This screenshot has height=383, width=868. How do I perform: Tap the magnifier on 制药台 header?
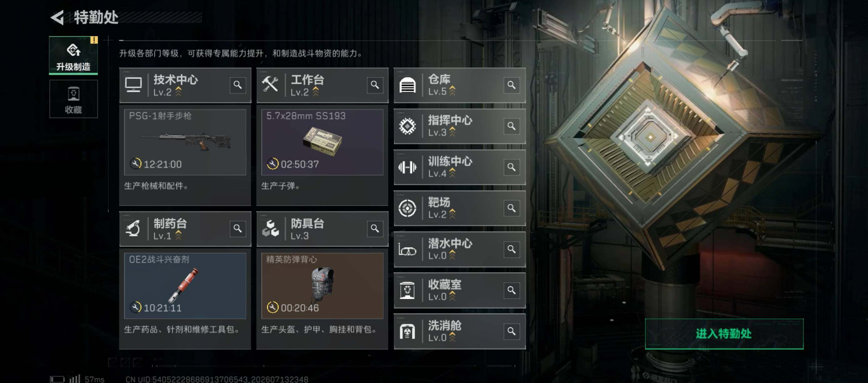pos(238,229)
